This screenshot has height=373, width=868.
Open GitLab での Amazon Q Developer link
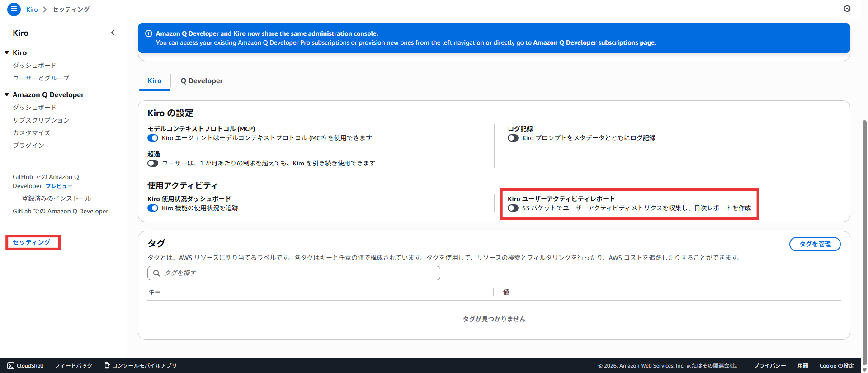tap(61, 211)
